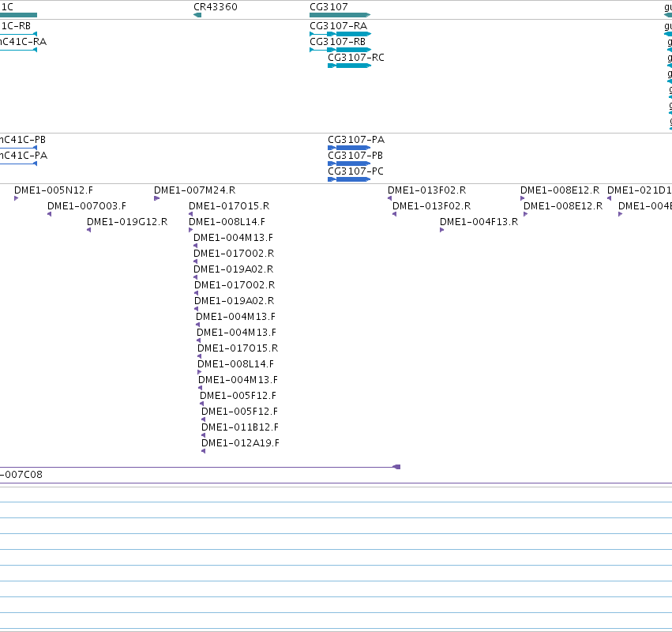
Task: Click the CG3107-RC transcript glyph
Action: pyautogui.click(x=349, y=66)
